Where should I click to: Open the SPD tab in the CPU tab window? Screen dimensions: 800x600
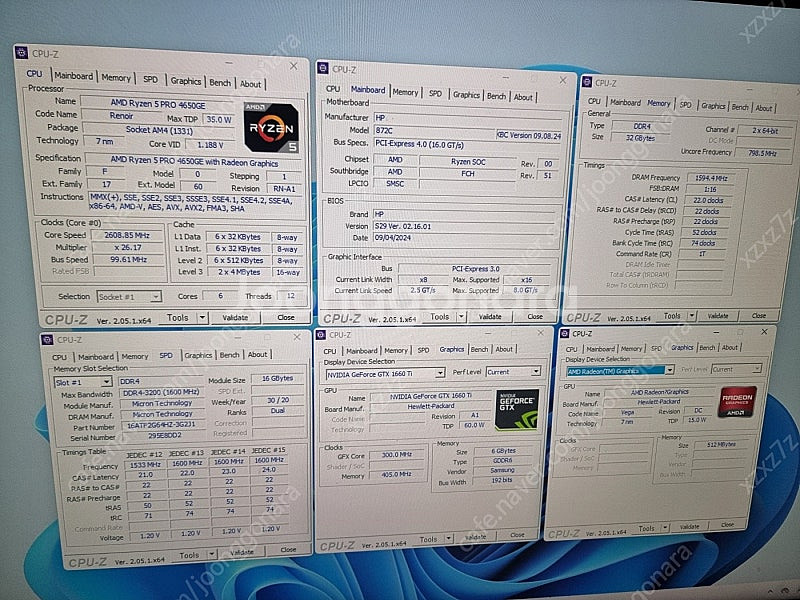coord(151,79)
